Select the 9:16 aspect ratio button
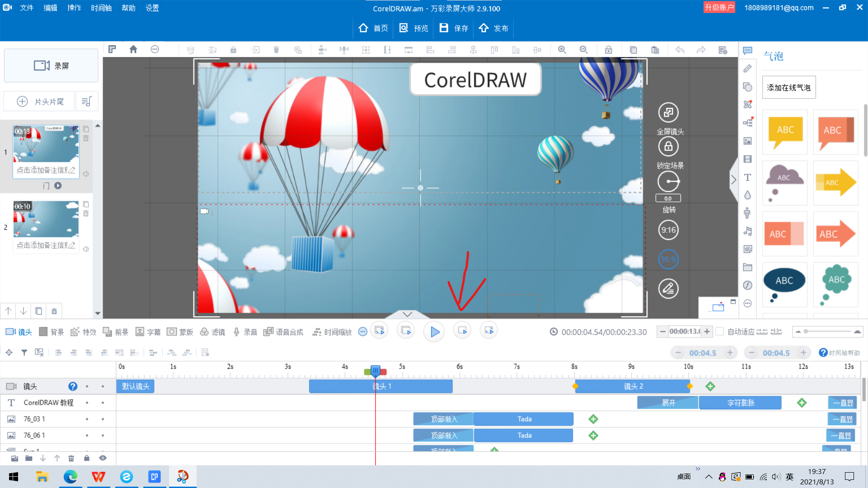 pyautogui.click(x=668, y=230)
